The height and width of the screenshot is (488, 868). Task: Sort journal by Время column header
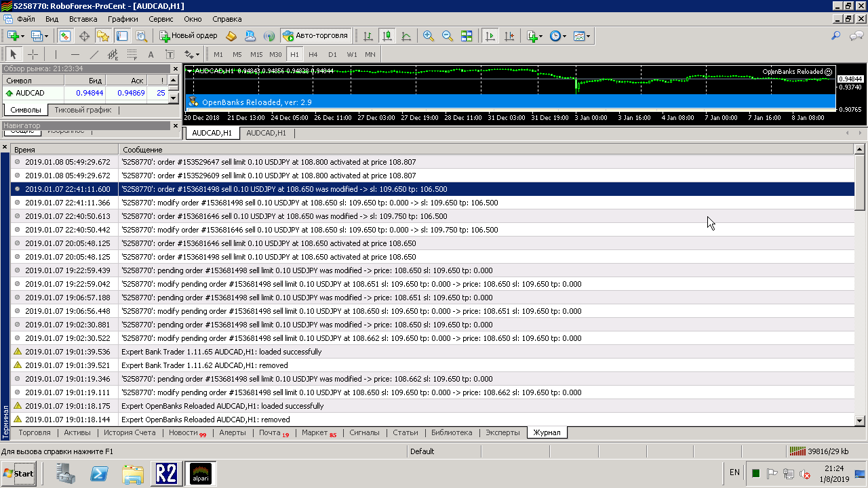64,149
